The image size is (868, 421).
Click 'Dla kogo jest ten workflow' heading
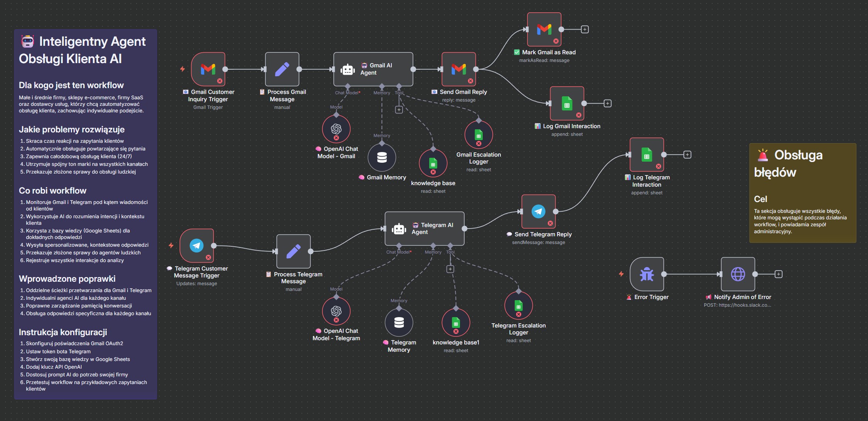coord(71,85)
